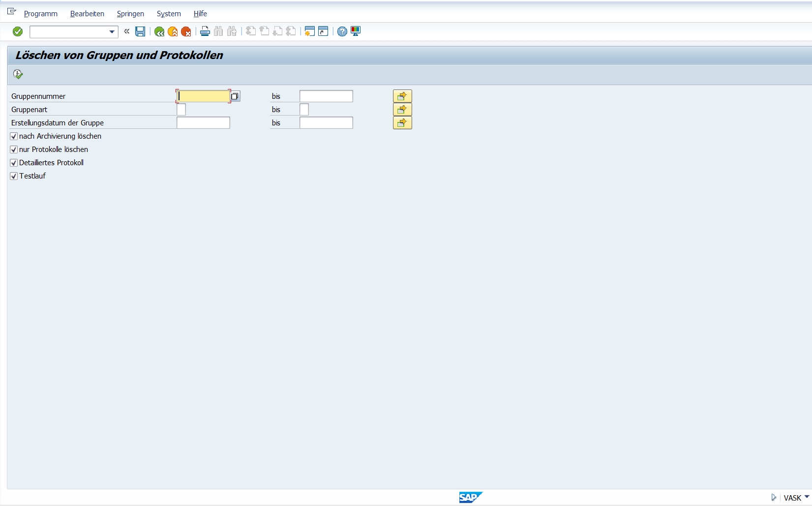
Task: Click the Erstellungsdatum der Gruppe label
Action: coord(58,123)
